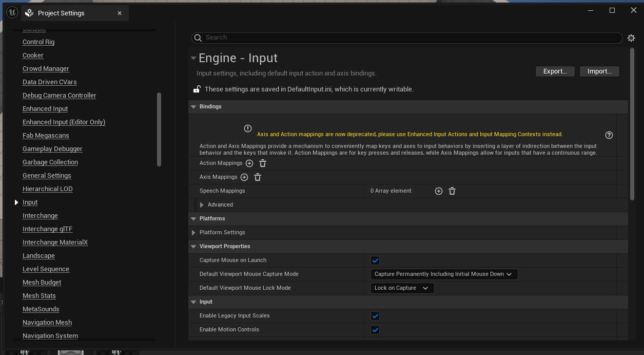Open MetaSounds settings
The image size is (644, 355).
(x=41, y=309)
